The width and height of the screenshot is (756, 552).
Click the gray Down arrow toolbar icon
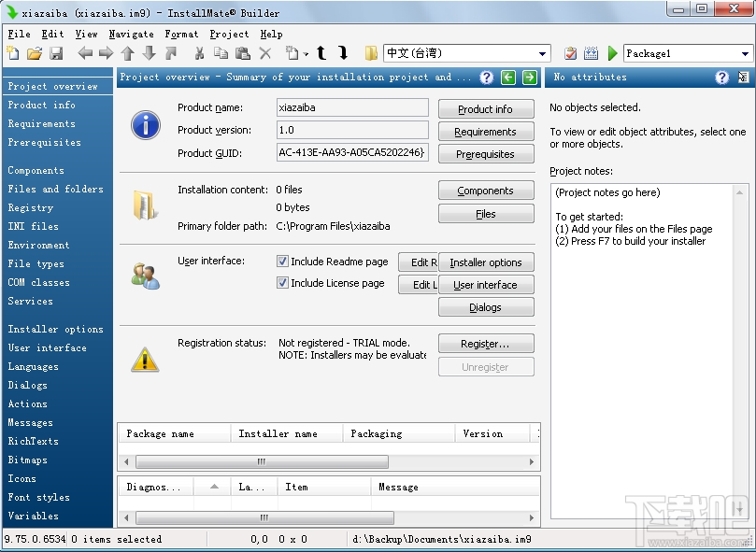click(149, 53)
